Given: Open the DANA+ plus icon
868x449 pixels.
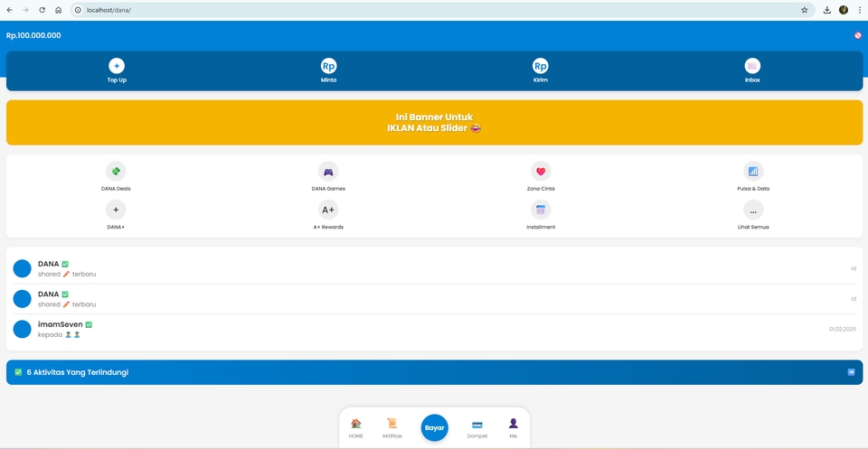Looking at the screenshot, I should (x=116, y=210).
